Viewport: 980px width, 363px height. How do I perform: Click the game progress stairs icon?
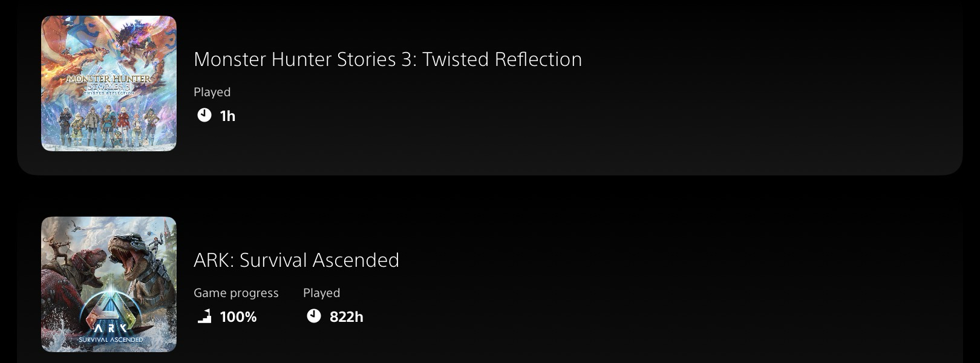tap(204, 316)
